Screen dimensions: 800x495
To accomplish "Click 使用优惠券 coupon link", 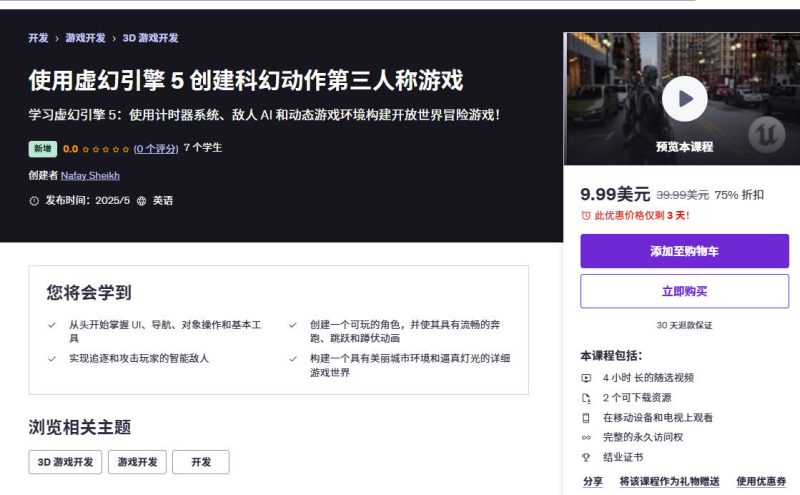I will [761, 481].
